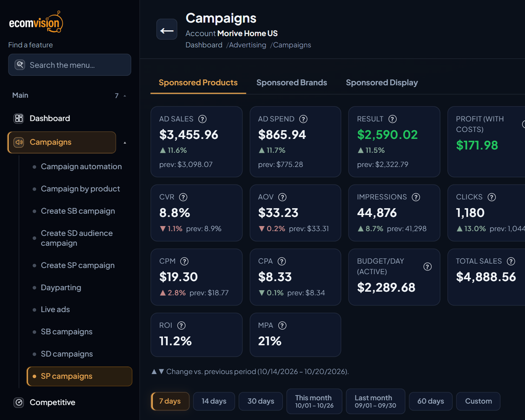Open the CPA help icon
Viewport: 525px width, 420px height.
pyautogui.click(x=282, y=261)
